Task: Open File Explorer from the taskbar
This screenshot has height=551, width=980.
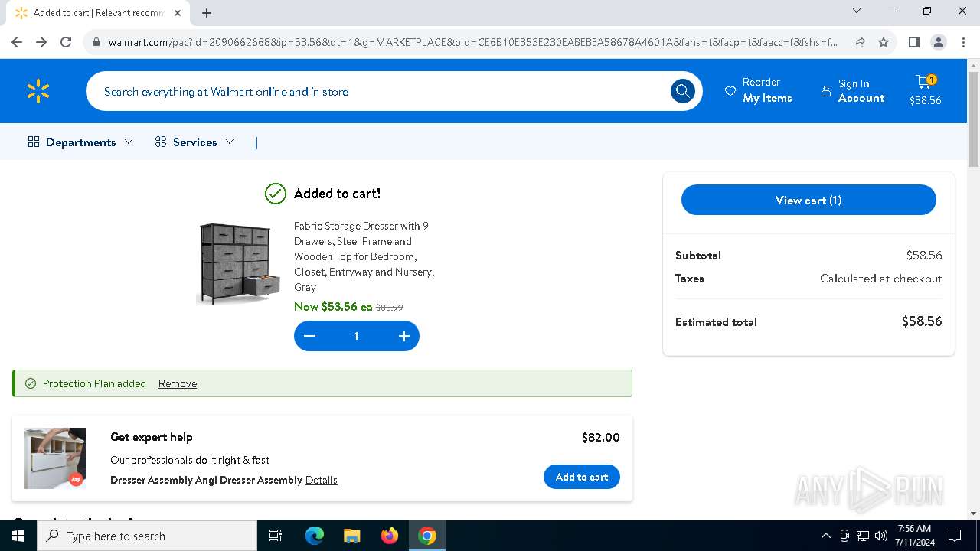Action: coord(352,536)
